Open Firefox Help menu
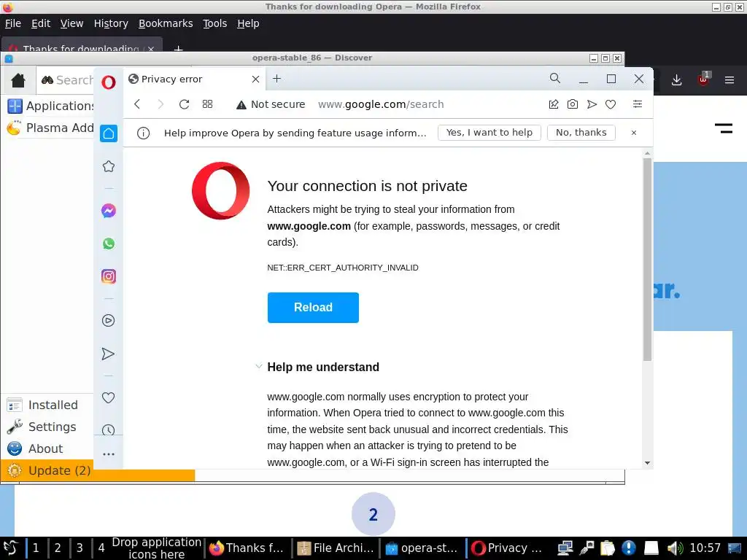 pyautogui.click(x=248, y=23)
